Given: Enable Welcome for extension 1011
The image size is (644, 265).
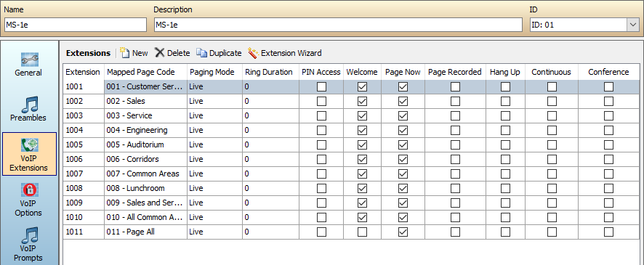Looking at the screenshot, I should click(x=362, y=232).
